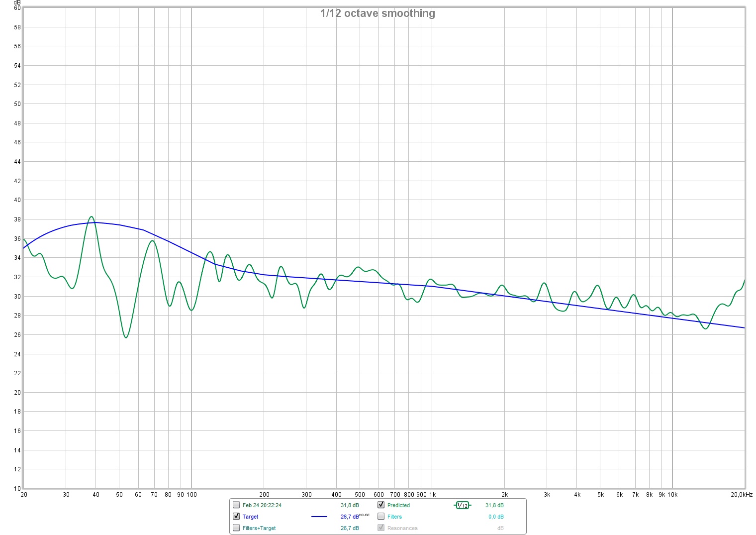Click the Predicted trace's 31,8 dB readout
The image size is (756, 535).
(494, 505)
